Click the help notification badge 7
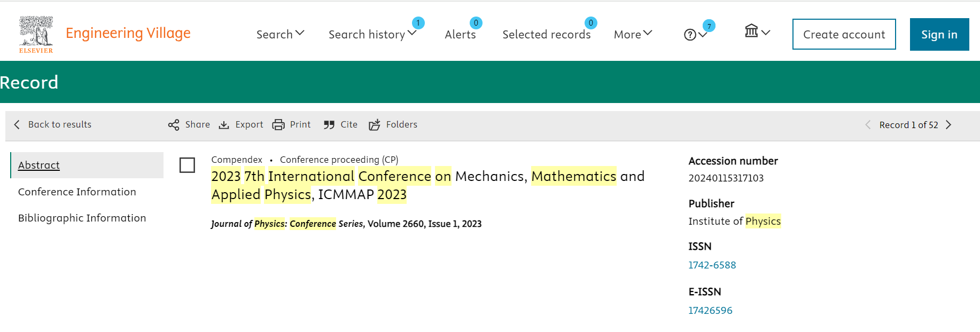Screen dimensions: 980x332 (x=709, y=26)
